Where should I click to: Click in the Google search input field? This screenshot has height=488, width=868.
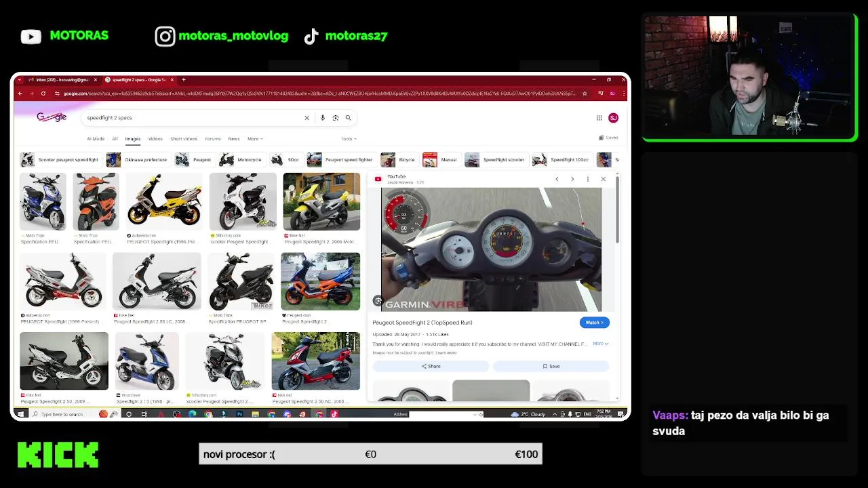(x=193, y=118)
